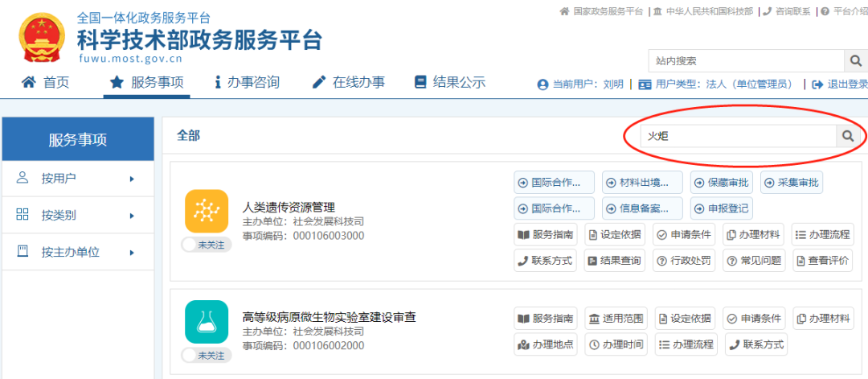Open the 办事咨询 navigation tab

click(x=247, y=83)
